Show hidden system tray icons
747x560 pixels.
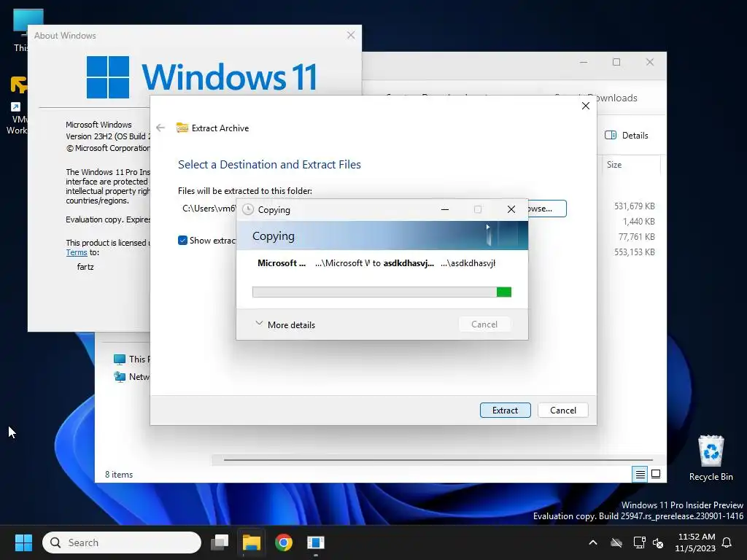(x=593, y=542)
